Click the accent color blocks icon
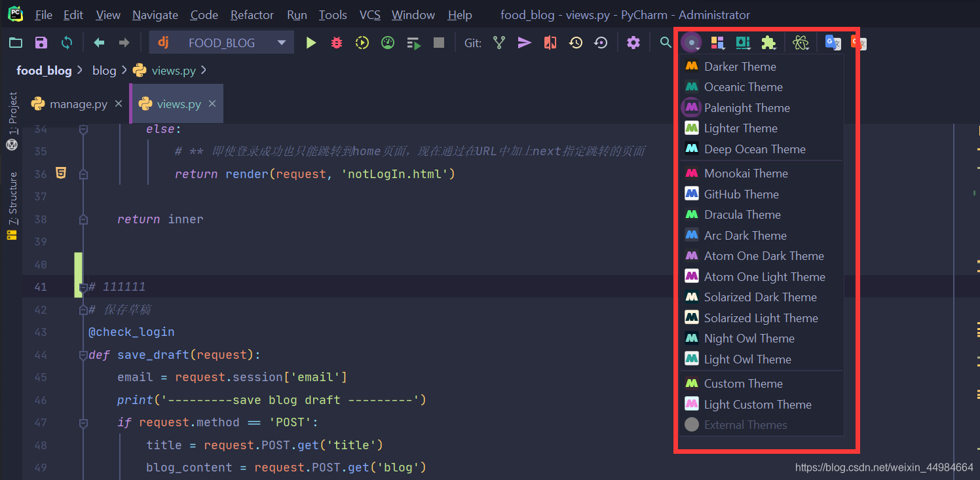The image size is (980, 480). (718, 43)
